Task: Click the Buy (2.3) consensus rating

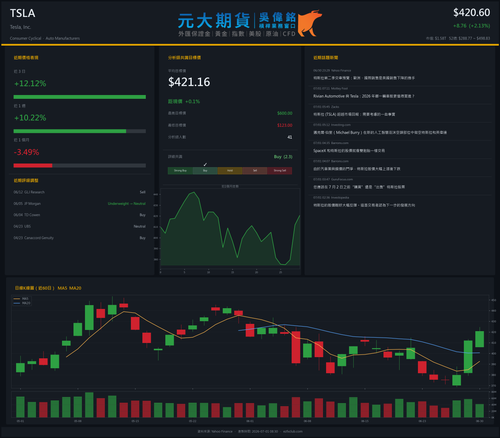Action: pos(283,157)
